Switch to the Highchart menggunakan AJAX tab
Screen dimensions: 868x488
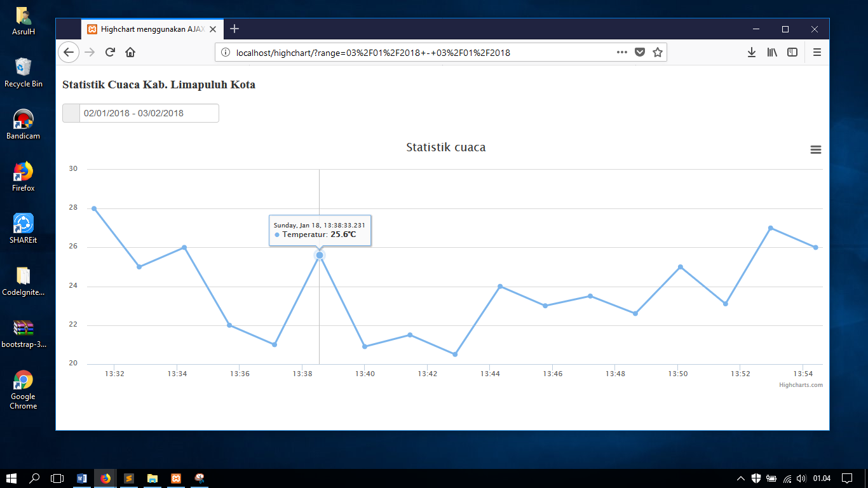point(147,29)
